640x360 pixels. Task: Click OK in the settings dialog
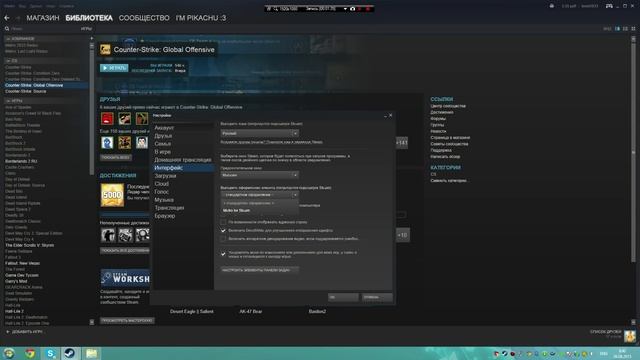[x=343, y=297]
